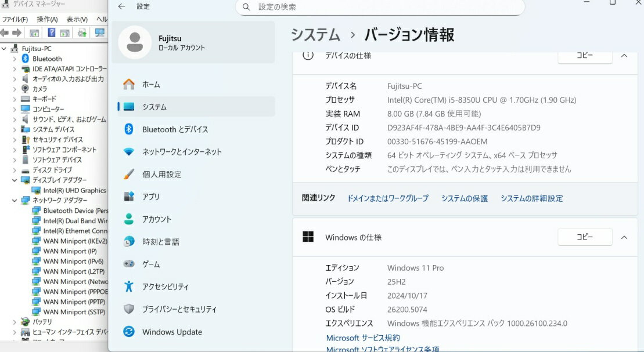Open the ファイル(F) menu
Image resolution: width=644 pixels, height=352 pixels.
coord(15,19)
